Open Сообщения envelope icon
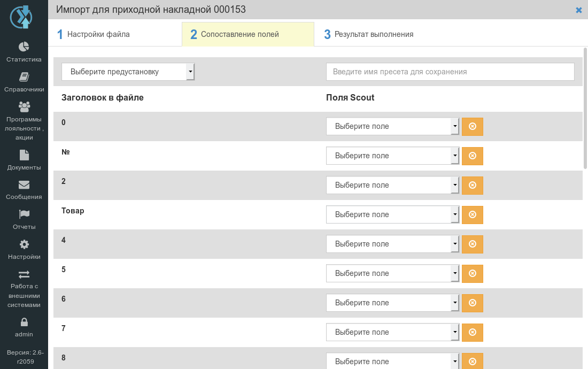The image size is (588, 369). pyautogui.click(x=24, y=185)
